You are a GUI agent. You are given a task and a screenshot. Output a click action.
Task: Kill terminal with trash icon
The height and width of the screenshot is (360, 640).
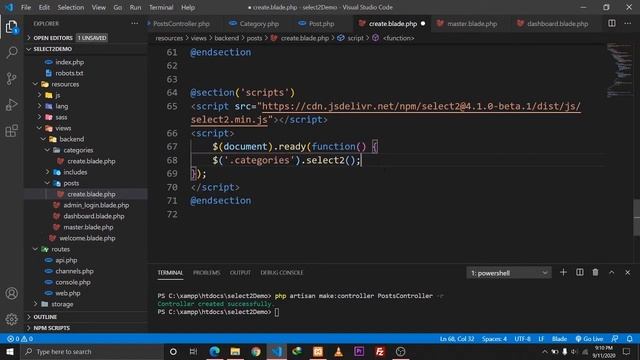point(596,272)
